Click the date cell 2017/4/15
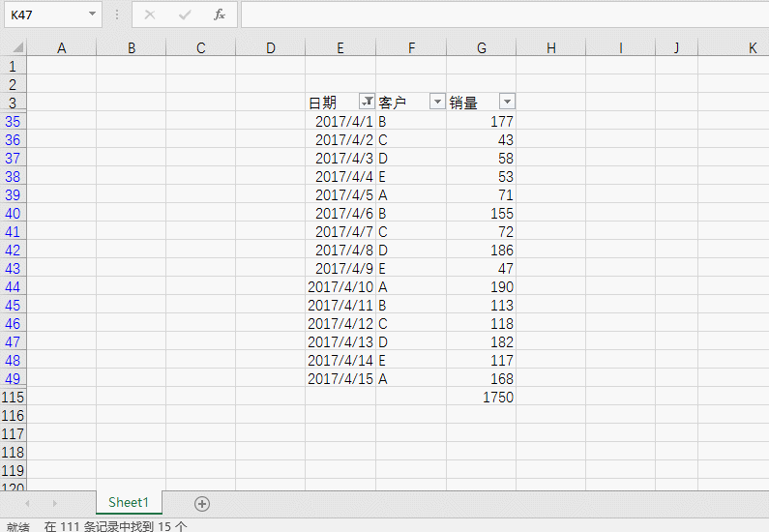This screenshot has width=769, height=532. point(340,378)
